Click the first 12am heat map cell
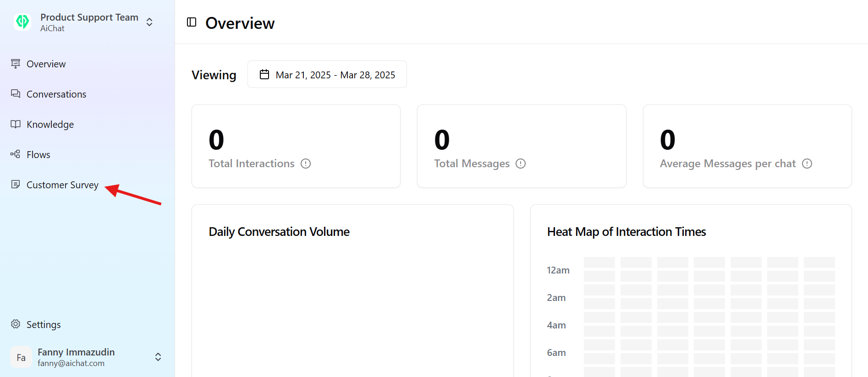The width and height of the screenshot is (868, 377). click(x=599, y=262)
